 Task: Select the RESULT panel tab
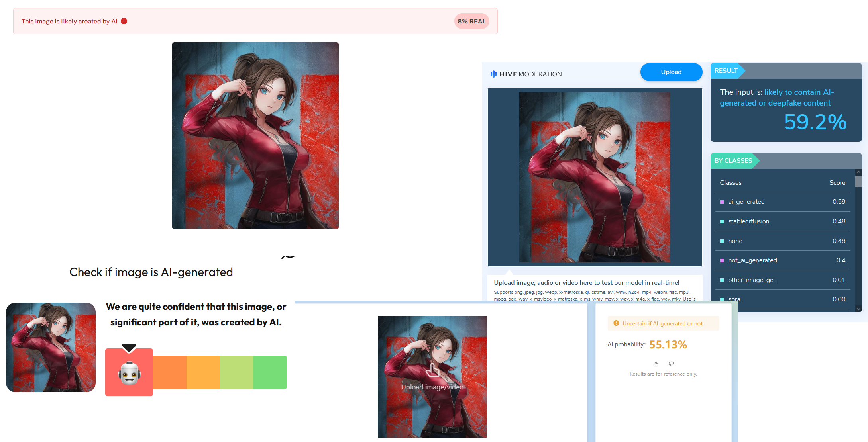726,71
